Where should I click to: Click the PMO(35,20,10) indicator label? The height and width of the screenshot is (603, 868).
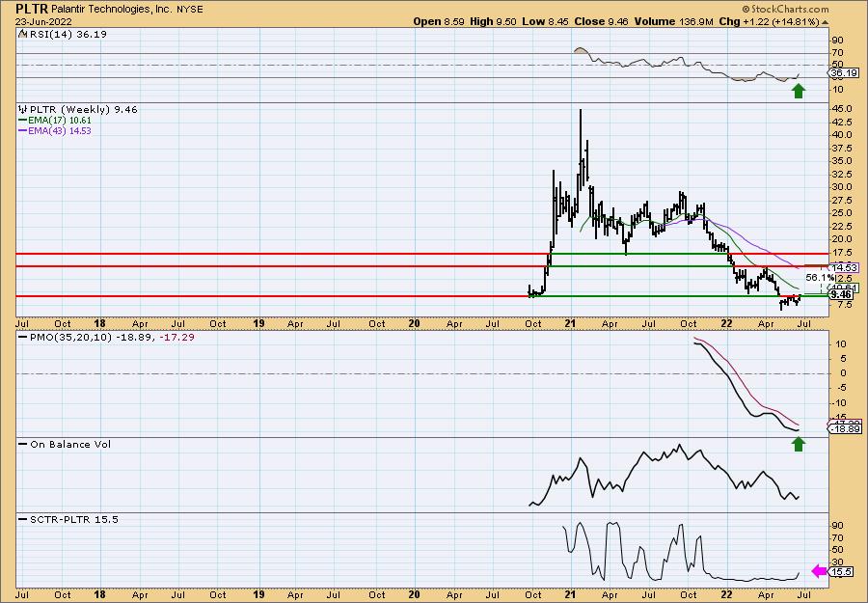pyautogui.click(x=70, y=338)
